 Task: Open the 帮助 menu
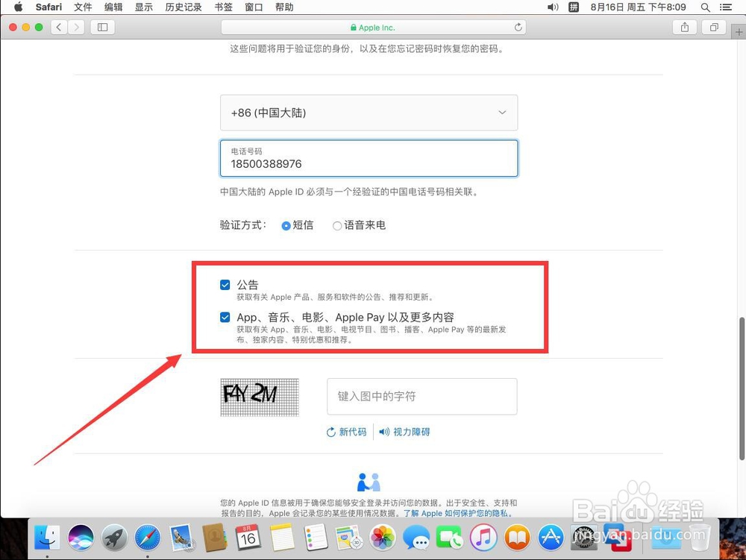pyautogui.click(x=284, y=7)
